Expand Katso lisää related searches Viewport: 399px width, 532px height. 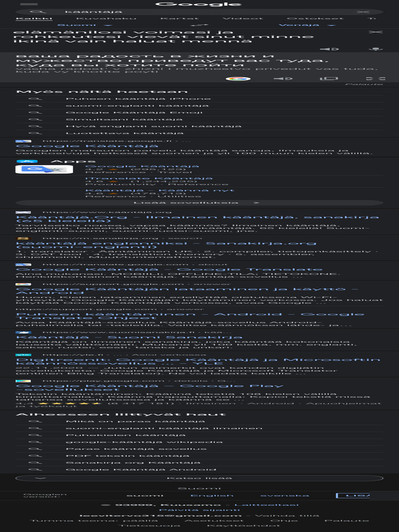point(199,478)
